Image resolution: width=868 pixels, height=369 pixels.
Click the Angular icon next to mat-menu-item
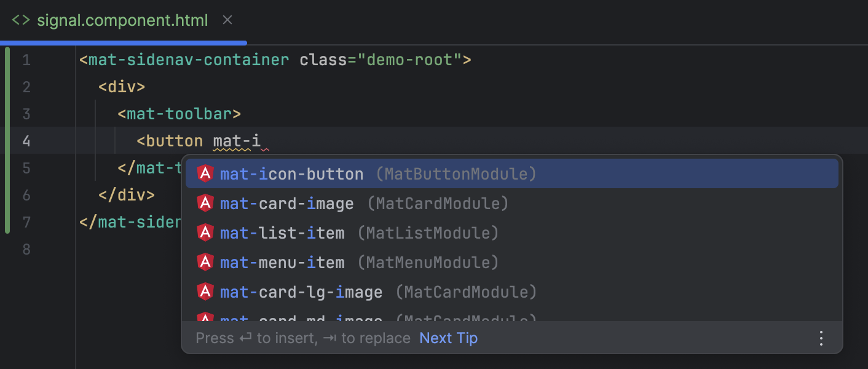(205, 262)
